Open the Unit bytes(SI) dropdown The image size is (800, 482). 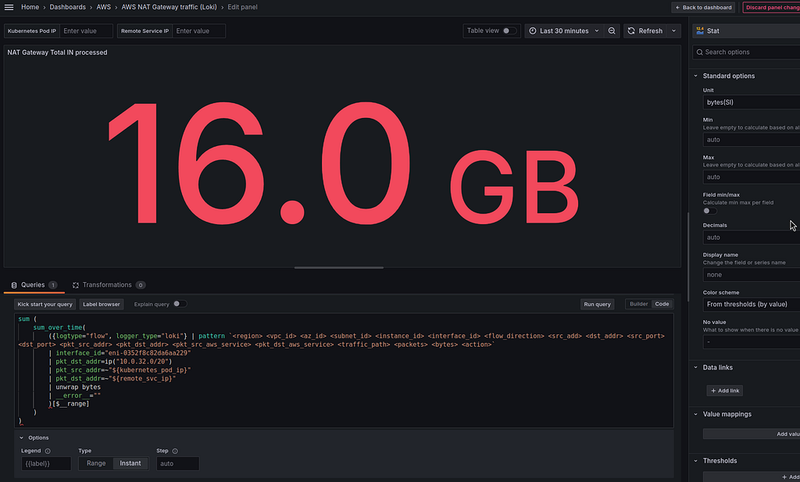tap(752, 102)
